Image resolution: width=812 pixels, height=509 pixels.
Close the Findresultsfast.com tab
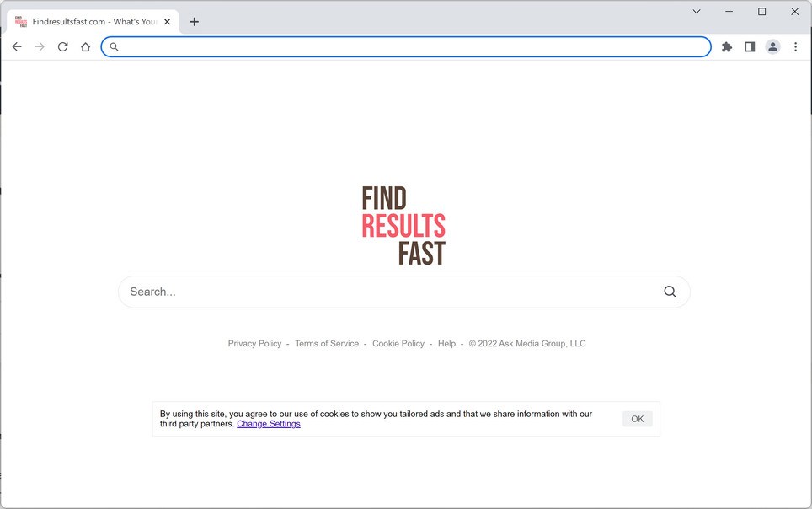[168, 22]
